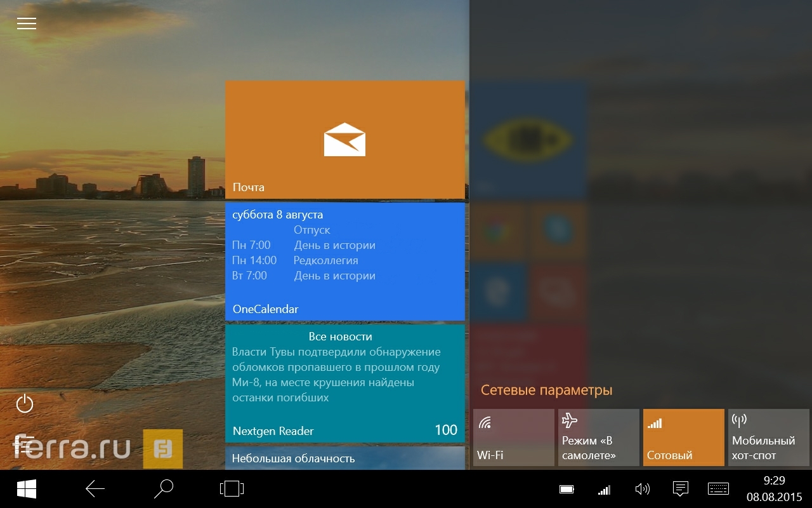Click the Power button icon

point(25,403)
